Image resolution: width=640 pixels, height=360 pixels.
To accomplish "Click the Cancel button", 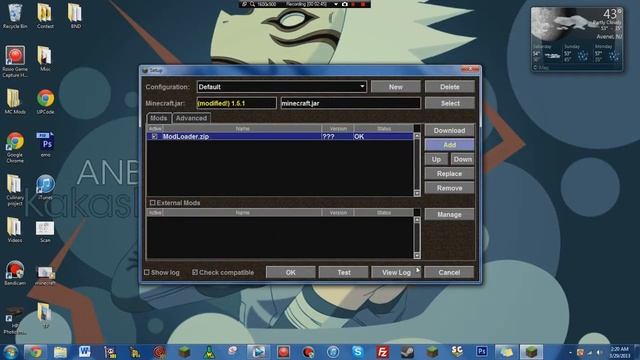I will [x=449, y=272].
